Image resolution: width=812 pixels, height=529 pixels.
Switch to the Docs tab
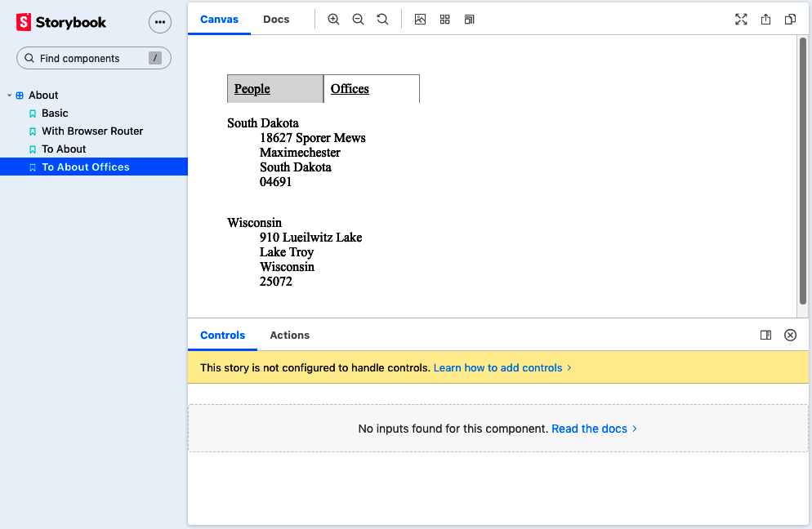[276, 20]
